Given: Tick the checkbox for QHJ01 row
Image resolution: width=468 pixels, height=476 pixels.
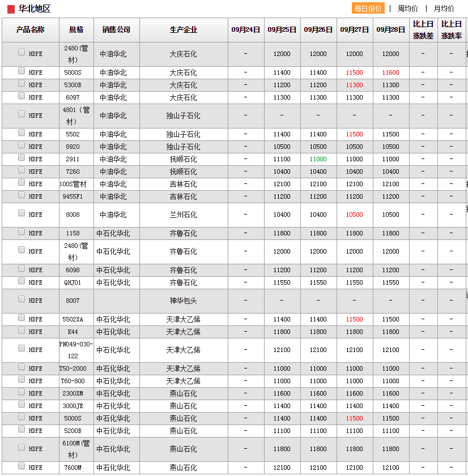Looking at the screenshot, I should 22,281.
